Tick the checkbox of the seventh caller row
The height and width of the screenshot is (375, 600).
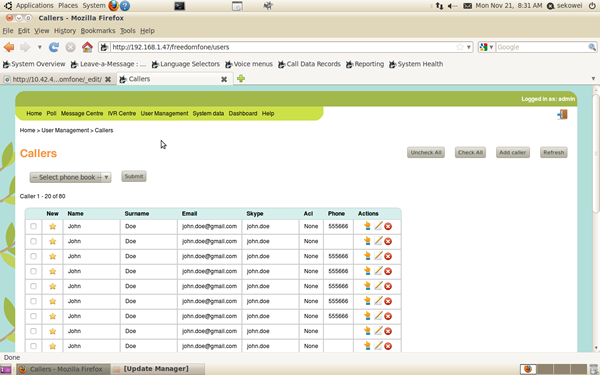point(34,316)
